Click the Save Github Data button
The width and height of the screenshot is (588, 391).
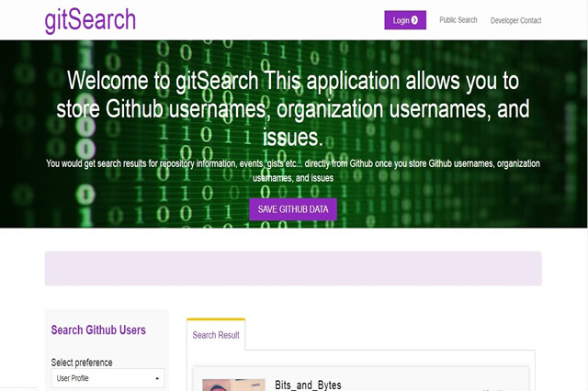coord(293,209)
